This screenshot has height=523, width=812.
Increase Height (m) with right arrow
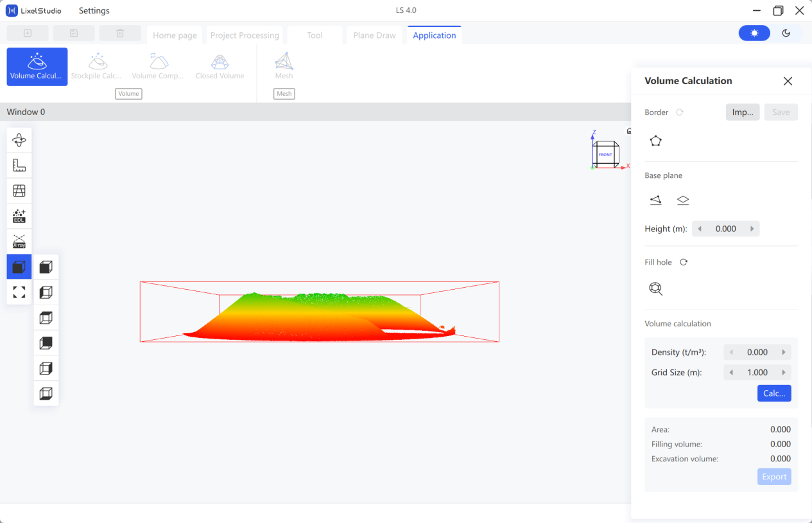point(752,229)
